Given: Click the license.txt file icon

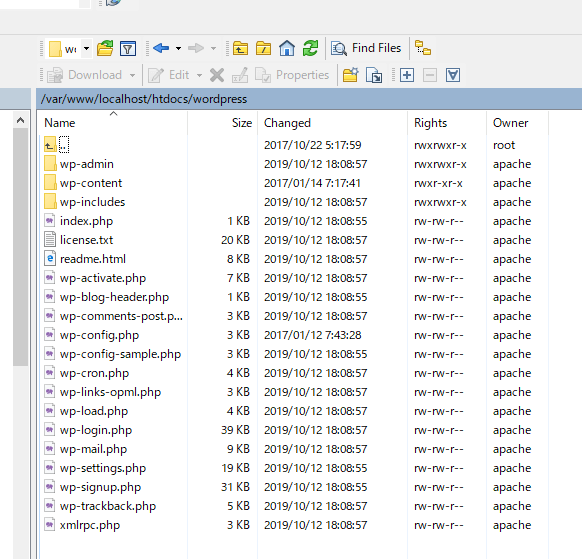Looking at the screenshot, I should click(50, 239).
